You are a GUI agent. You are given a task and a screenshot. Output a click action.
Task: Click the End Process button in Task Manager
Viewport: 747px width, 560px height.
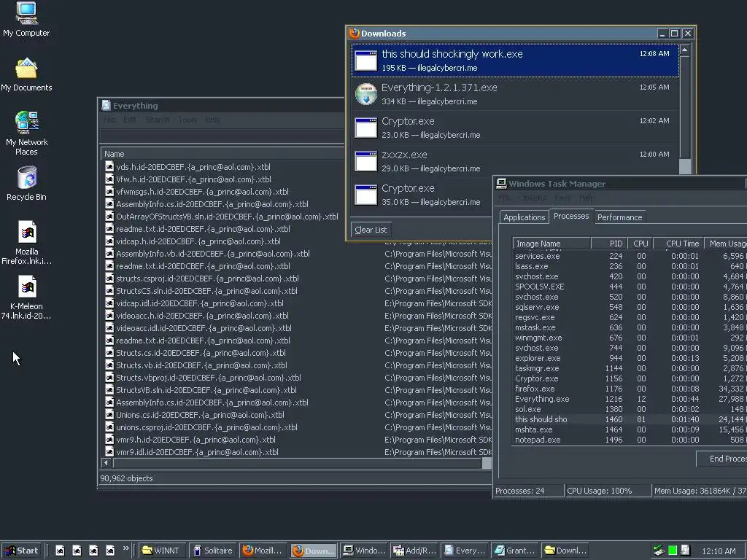[721, 459]
